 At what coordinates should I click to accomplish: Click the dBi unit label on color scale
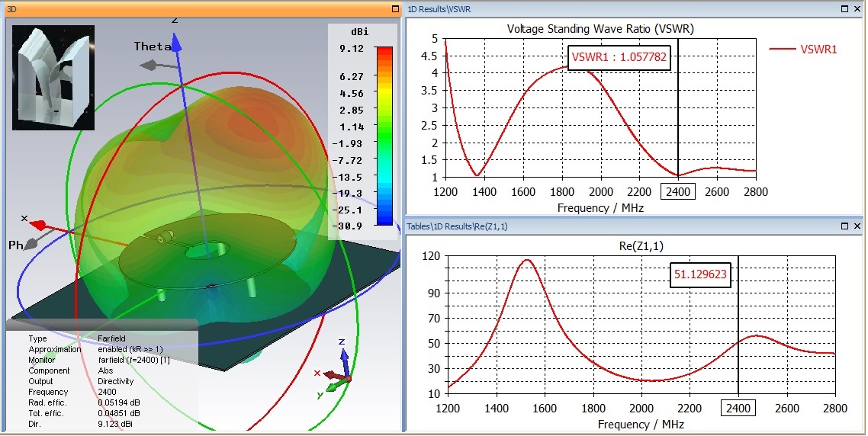click(x=359, y=31)
